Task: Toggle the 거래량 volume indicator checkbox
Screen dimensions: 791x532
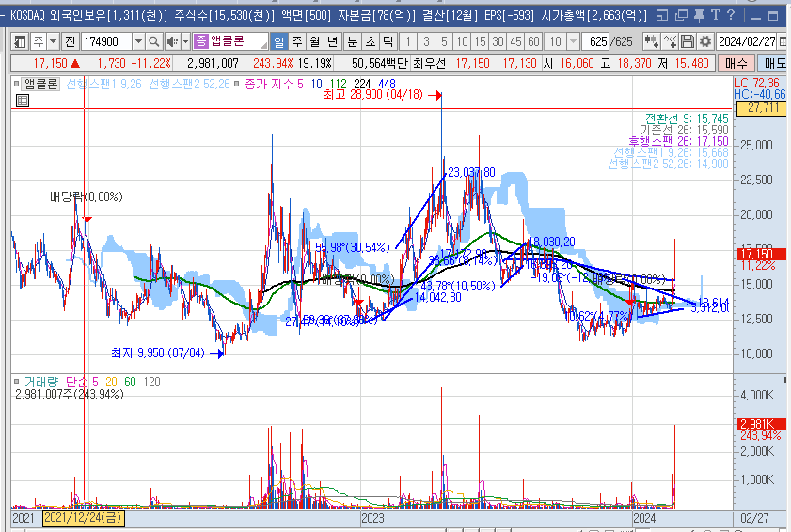Action: click(17, 382)
